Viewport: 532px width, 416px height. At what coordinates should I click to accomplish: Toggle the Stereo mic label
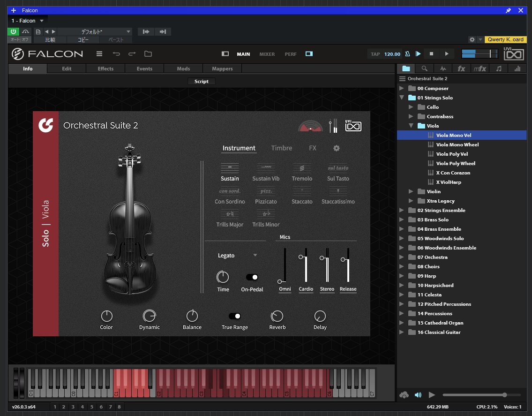coord(327,289)
